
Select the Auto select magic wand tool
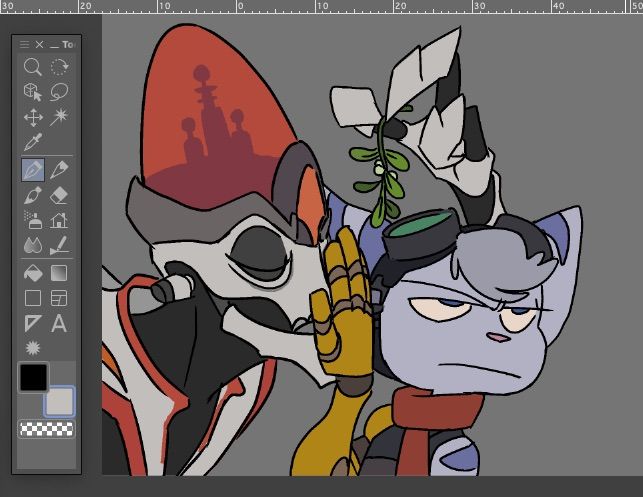click(59, 117)
